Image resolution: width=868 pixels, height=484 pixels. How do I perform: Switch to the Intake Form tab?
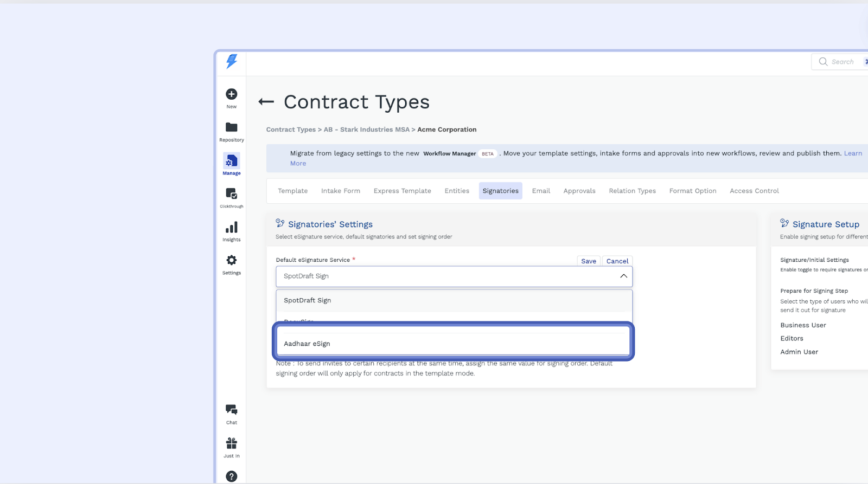click(341, 191)
